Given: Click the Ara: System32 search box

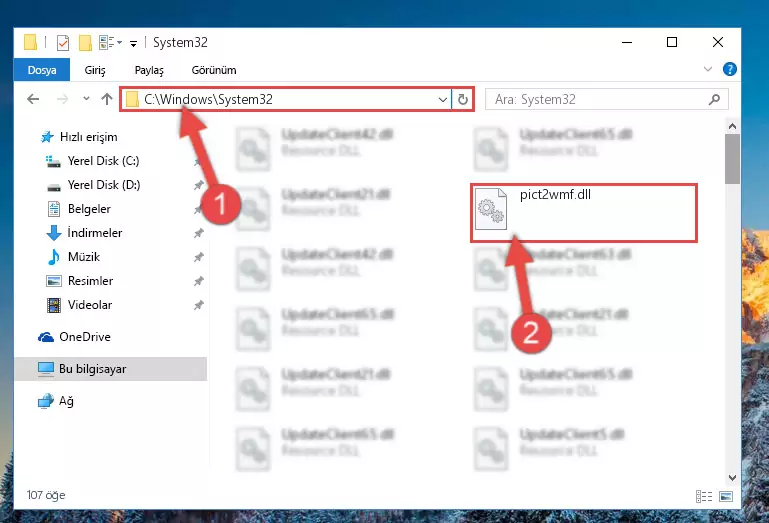Looking at the screenshot, I should (607, 100).
